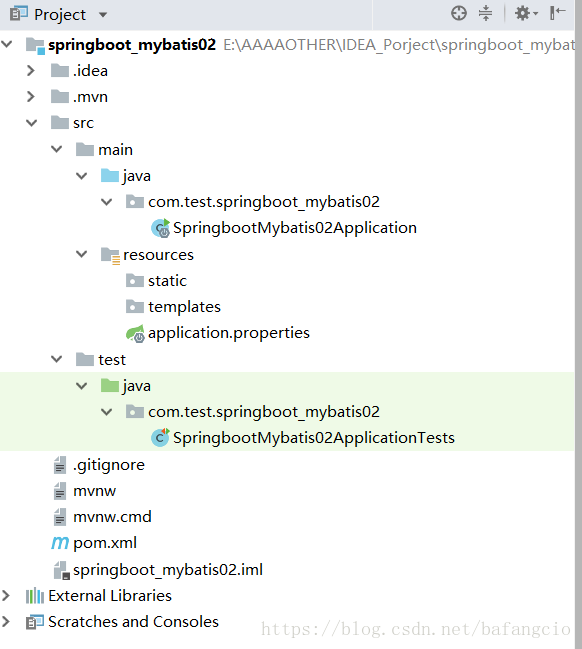The width and height of the screenshot is (582, 649).
Task: Click the Spring Boot run class icon
Action: [x=161, y=228]
